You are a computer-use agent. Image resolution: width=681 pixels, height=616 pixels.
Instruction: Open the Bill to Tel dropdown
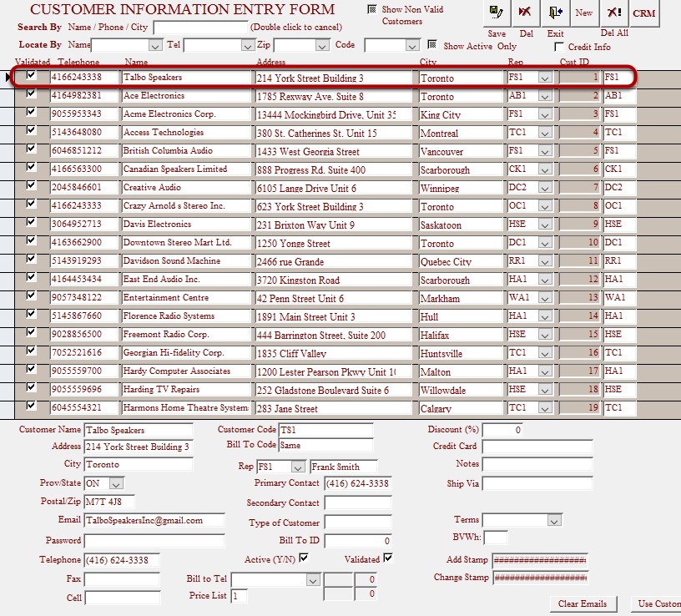[313, 579]
